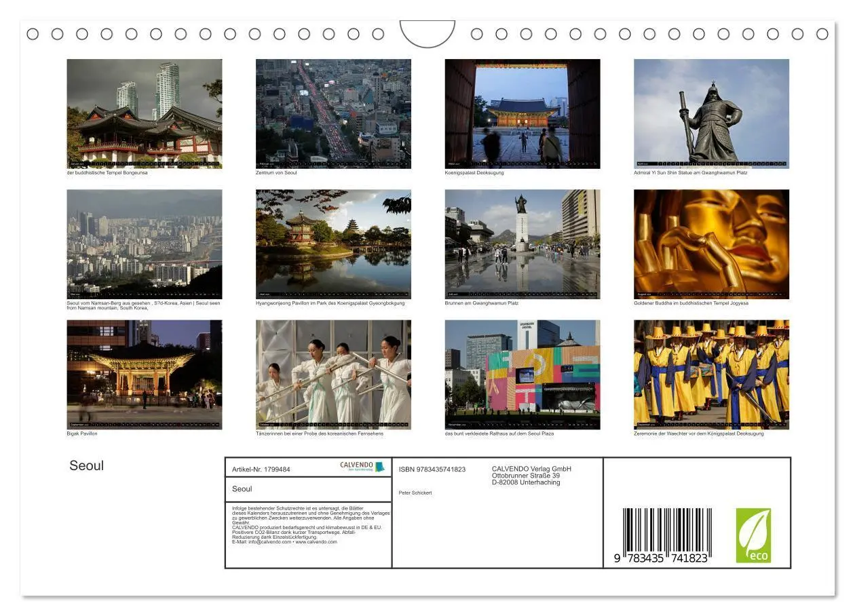The width and height of the screenshot is (855, 616).
Task: Click the barcode number 9 783435 741823
Action: (x=661, y=558)
